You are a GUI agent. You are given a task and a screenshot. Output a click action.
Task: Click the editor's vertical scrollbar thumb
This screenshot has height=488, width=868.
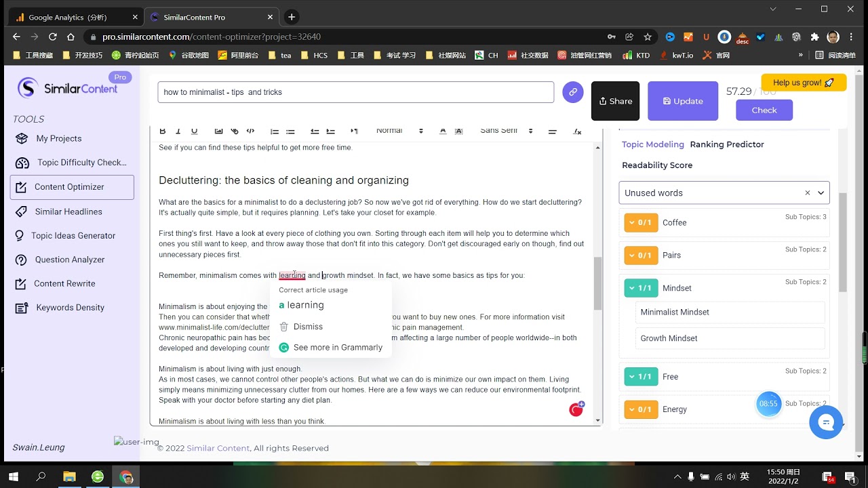pos(597,283)
